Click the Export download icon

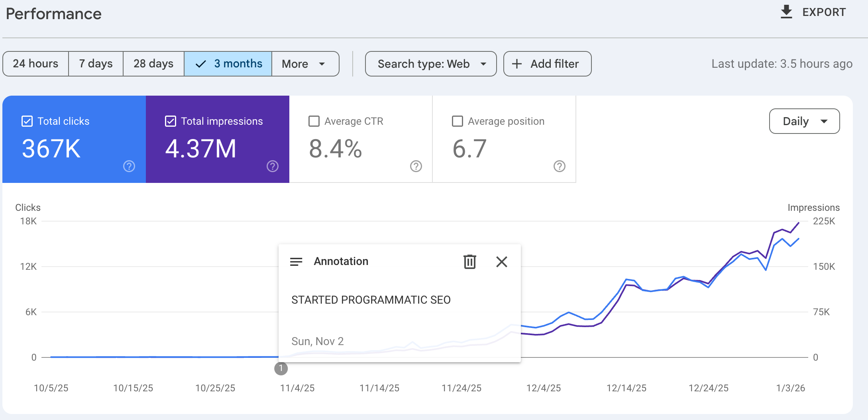[786, 12]
